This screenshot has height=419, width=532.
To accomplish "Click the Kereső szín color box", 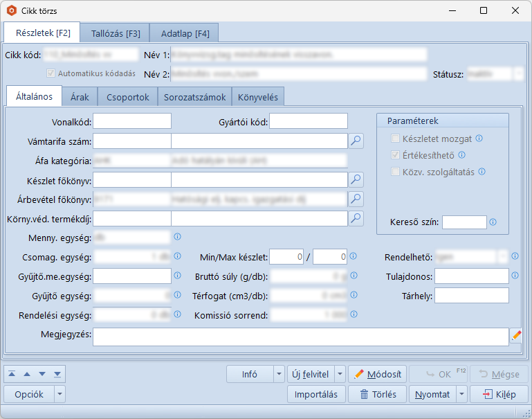I will point(464,222).
